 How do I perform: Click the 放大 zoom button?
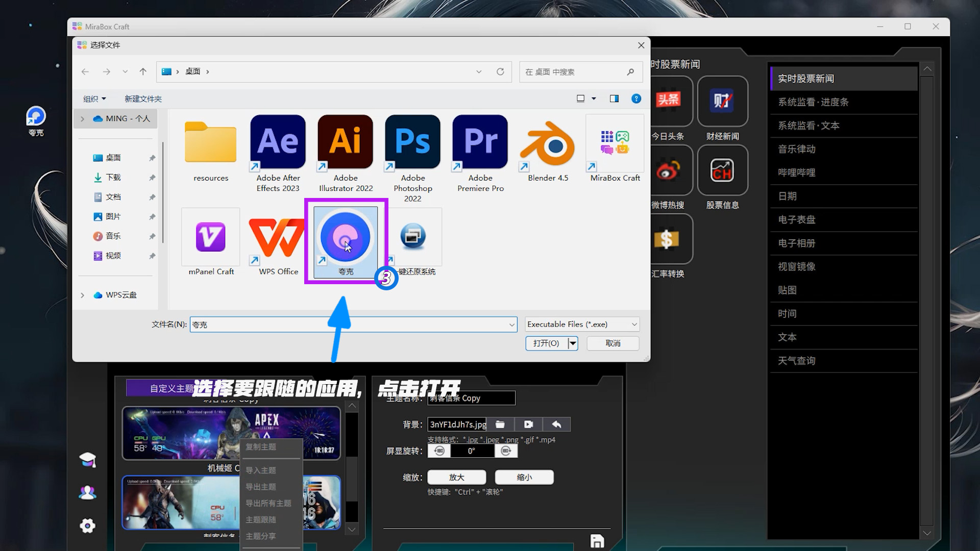(x=457, y=478)
